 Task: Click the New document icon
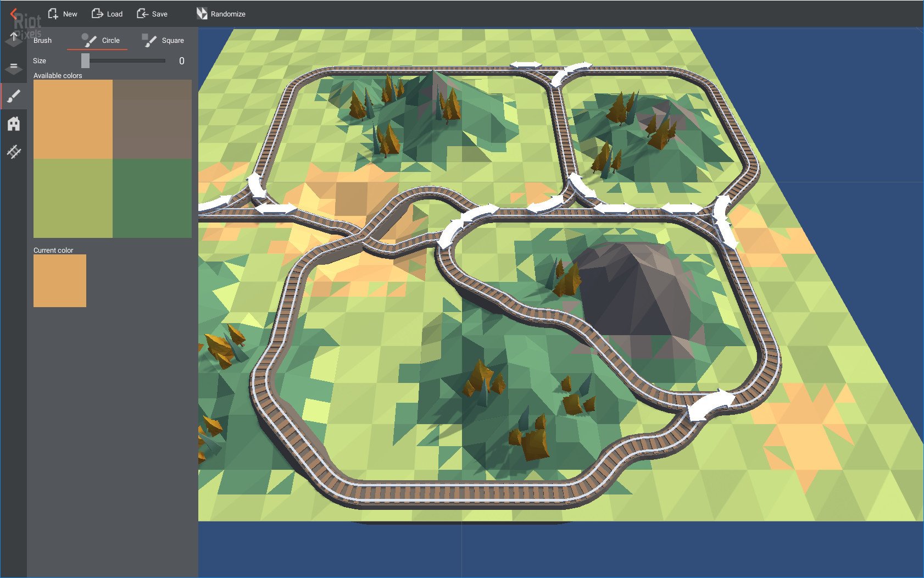tap(54, 13)
